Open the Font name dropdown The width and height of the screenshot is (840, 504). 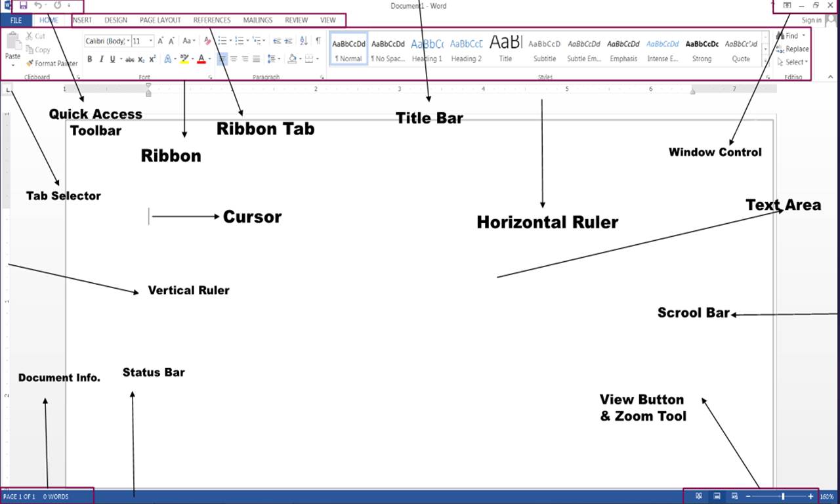tap(128, 41)
